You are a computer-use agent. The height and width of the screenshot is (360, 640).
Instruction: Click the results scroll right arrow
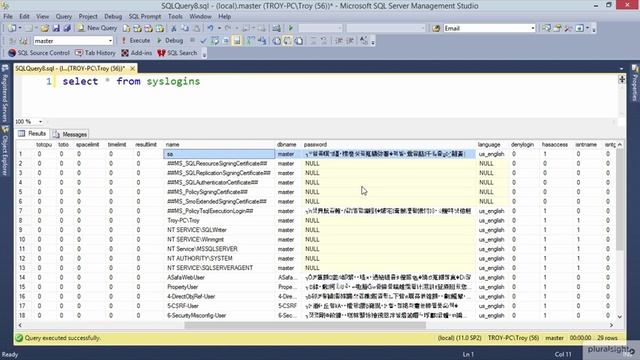click(x=611, y=325)
